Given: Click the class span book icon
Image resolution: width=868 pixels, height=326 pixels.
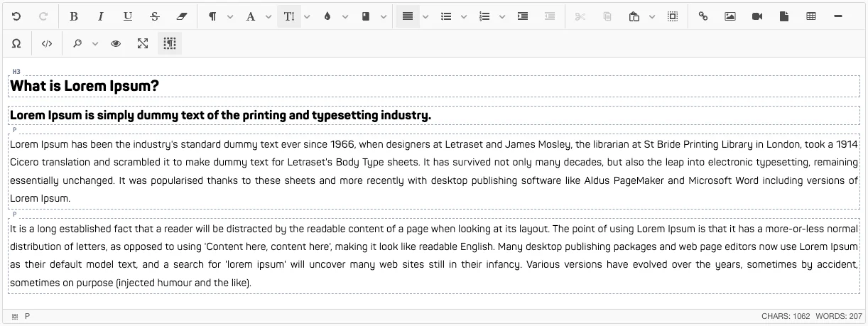Looking at the screenshot, I should click(x=366, y=16).
